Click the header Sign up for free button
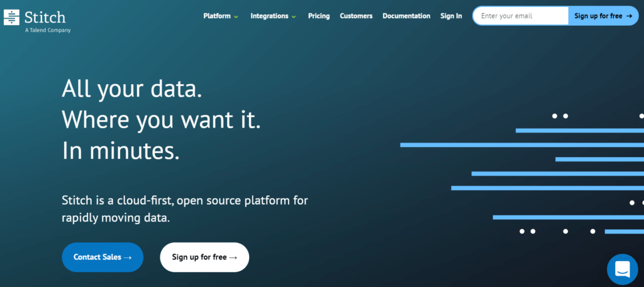Screen dimensions: 644x287 (603, 16)
